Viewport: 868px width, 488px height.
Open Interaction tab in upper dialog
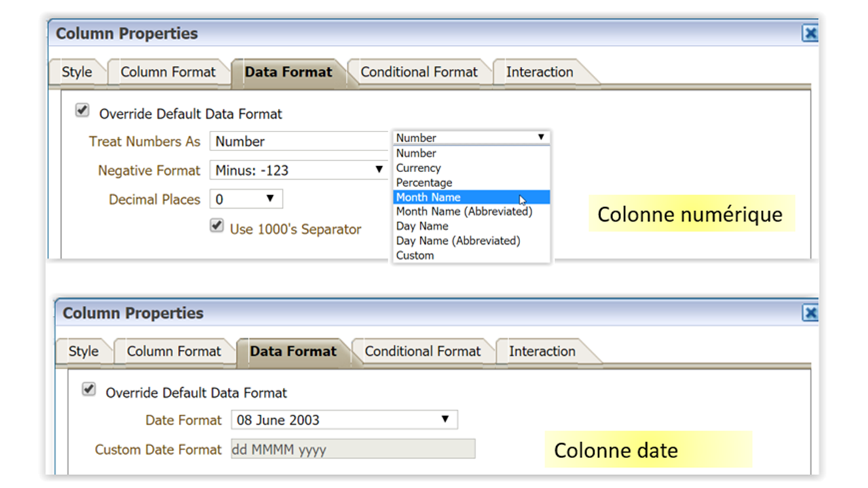click(540, 72)
